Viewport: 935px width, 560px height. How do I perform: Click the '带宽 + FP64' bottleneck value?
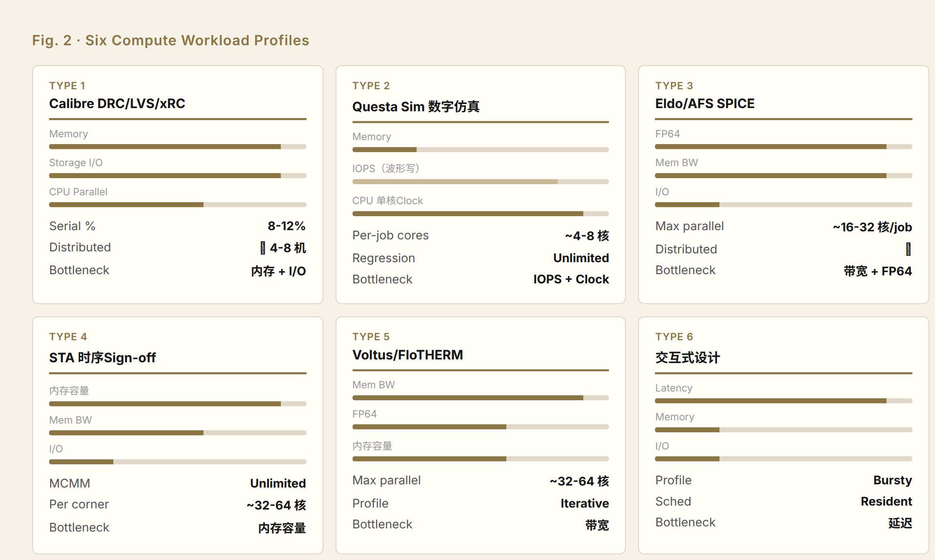pyautogui.click(x=878, y=271)
